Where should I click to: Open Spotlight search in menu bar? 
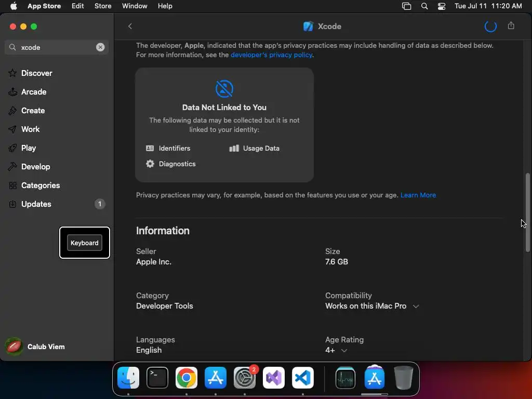tap(424, 6)
